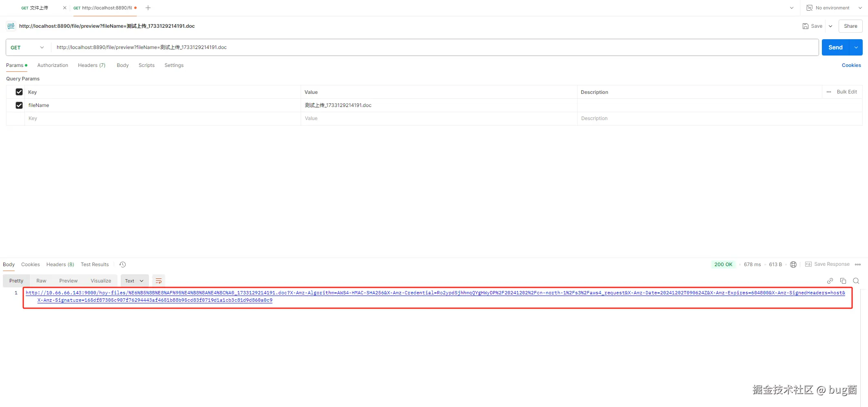
Task: Toggle response line wrap icon
Action: [159, 281]
